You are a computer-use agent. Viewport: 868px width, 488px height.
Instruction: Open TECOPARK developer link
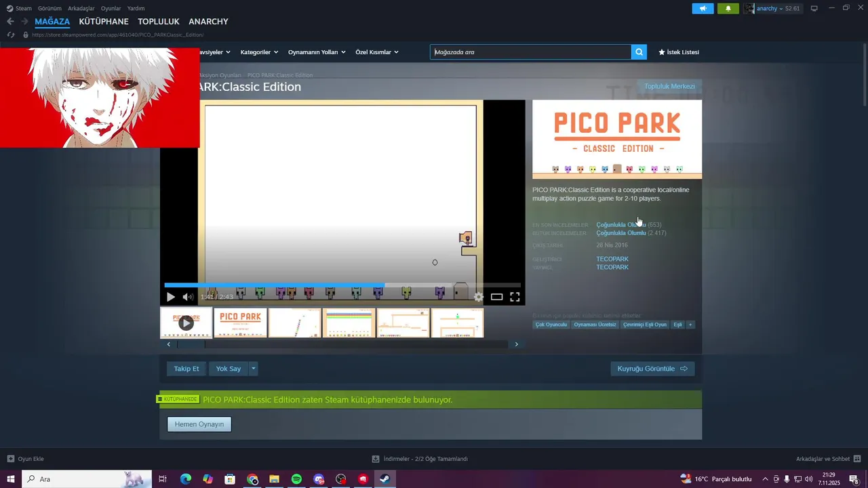click(612, 259)
